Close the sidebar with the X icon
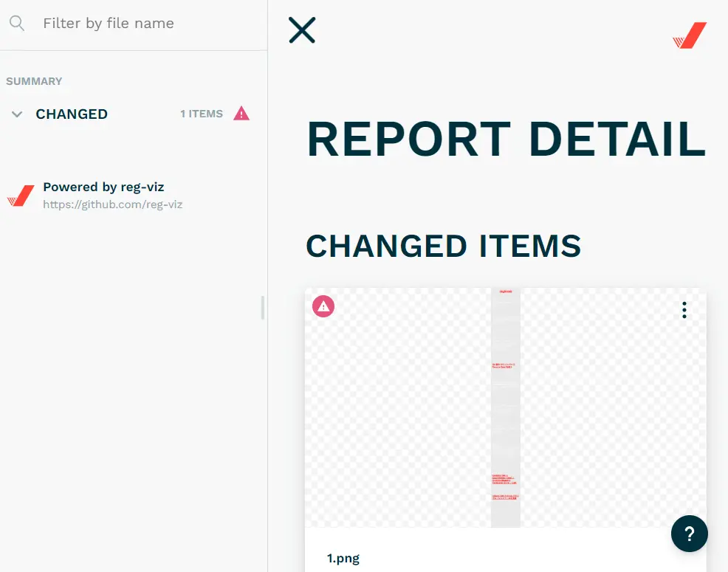728x572 pixels. [302, 30]
